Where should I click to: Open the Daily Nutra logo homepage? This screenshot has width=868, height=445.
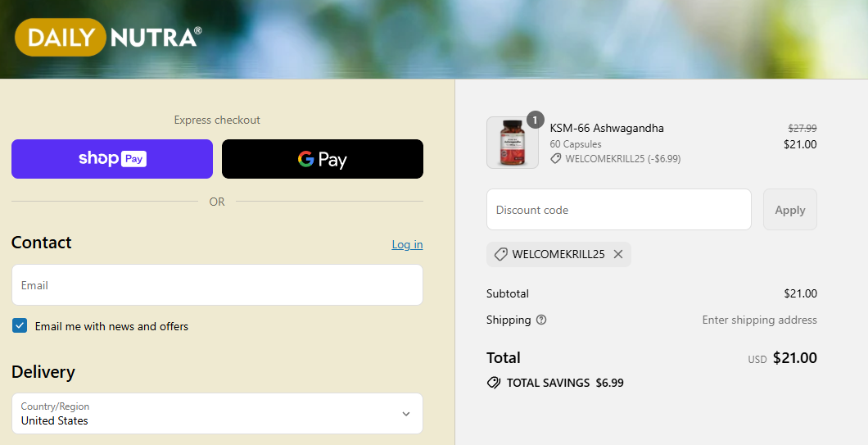point(108,37)
